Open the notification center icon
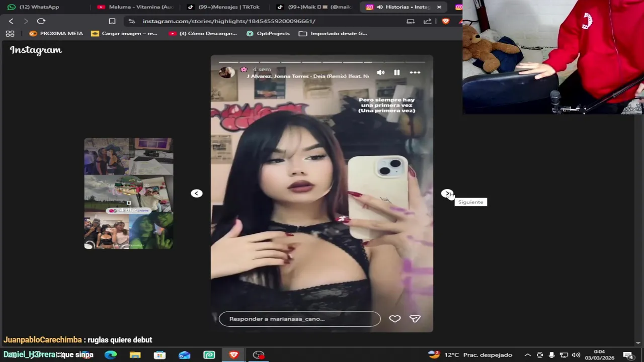The image size is (644, 362). click(628, 355)
